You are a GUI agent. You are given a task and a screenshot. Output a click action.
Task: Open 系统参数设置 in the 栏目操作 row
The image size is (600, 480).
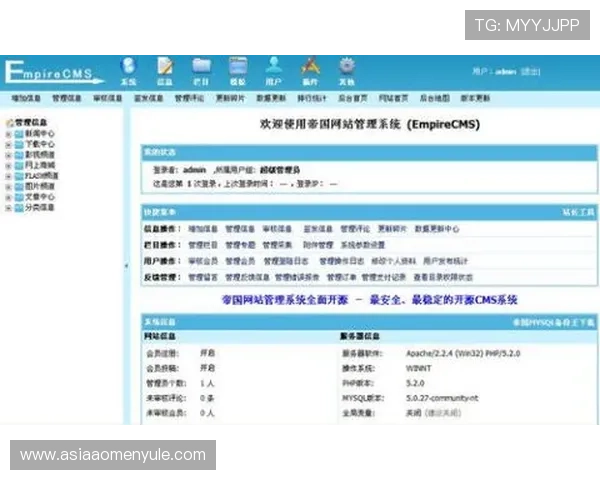(x=363, y=245)
